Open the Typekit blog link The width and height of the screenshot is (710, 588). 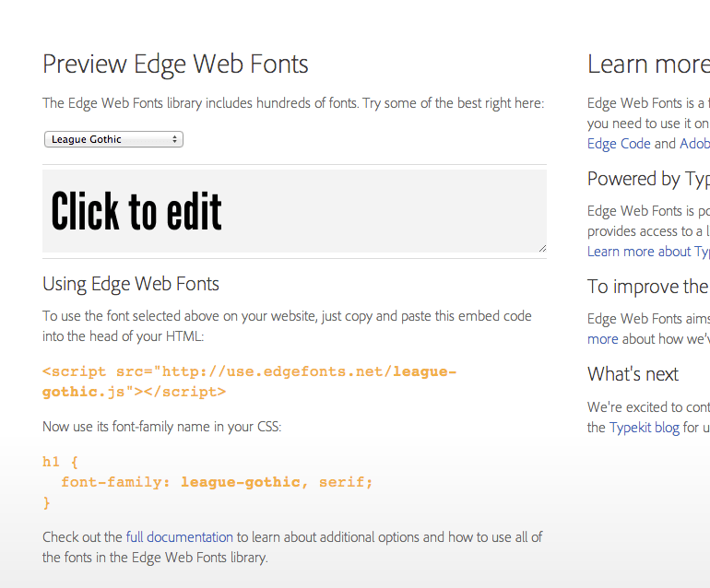tap(644, 428)
